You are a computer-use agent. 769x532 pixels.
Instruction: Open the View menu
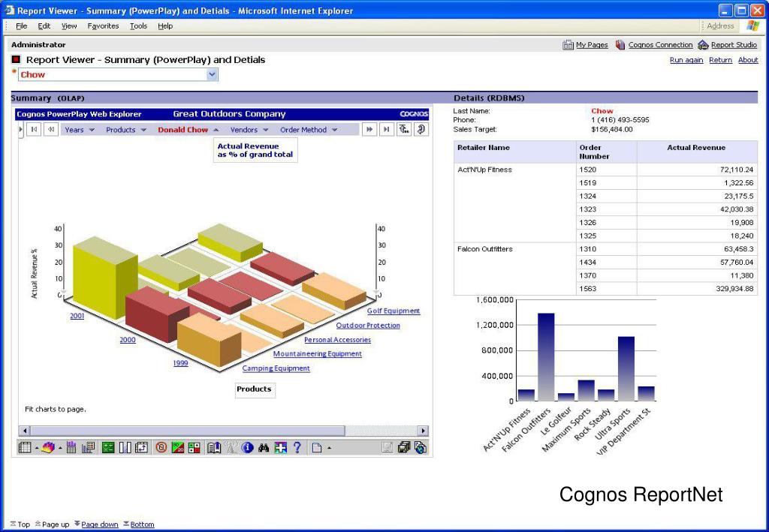coord(69,26)
